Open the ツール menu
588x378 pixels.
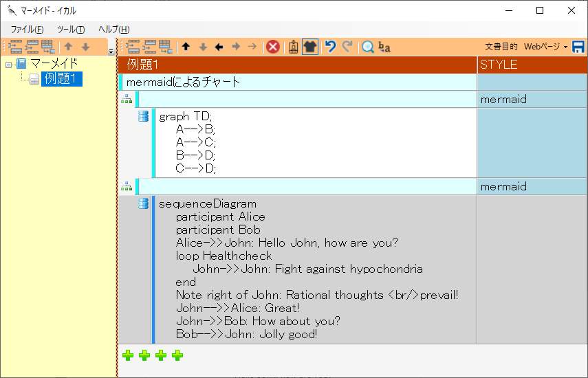pyautogui.click(x=70, y=29)
